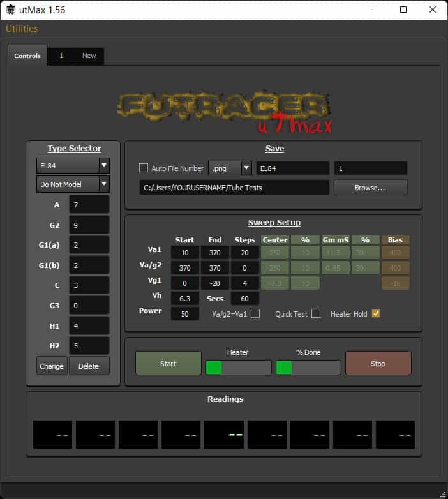The width and height of the screenshot is (448, 499).
Task: Click the Secs field showing 60
Action: click(244, 299)
